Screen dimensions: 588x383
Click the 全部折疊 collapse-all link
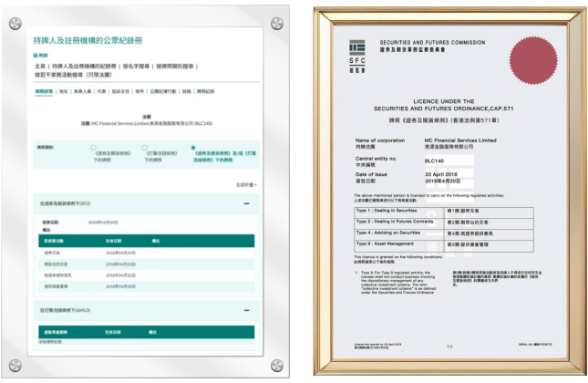[246, 185]
